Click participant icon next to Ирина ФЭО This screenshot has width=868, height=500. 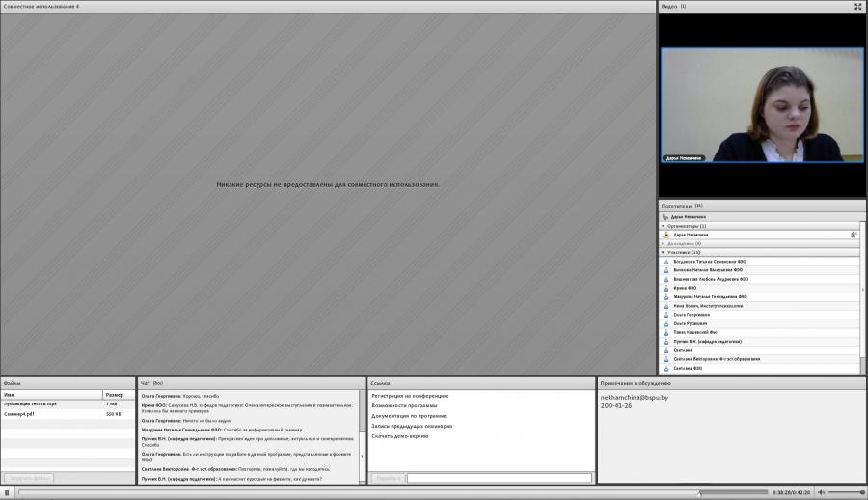(x=665, y=289)
